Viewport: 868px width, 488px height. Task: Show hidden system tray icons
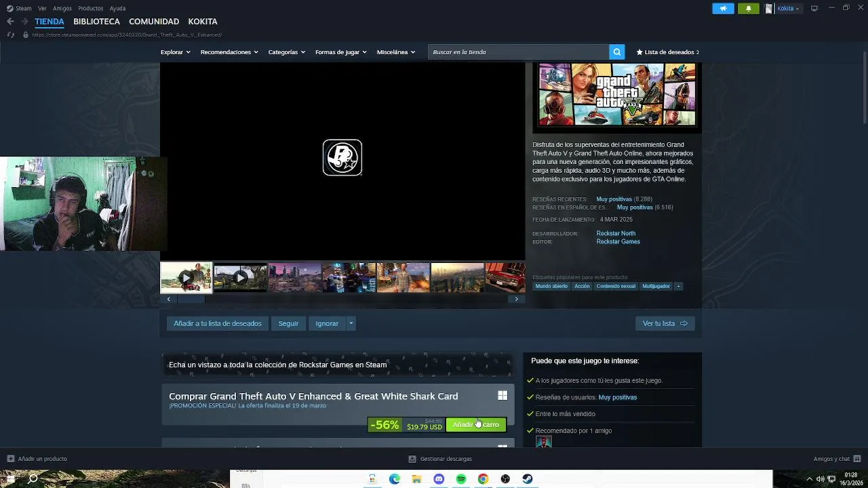pos(809,479)
